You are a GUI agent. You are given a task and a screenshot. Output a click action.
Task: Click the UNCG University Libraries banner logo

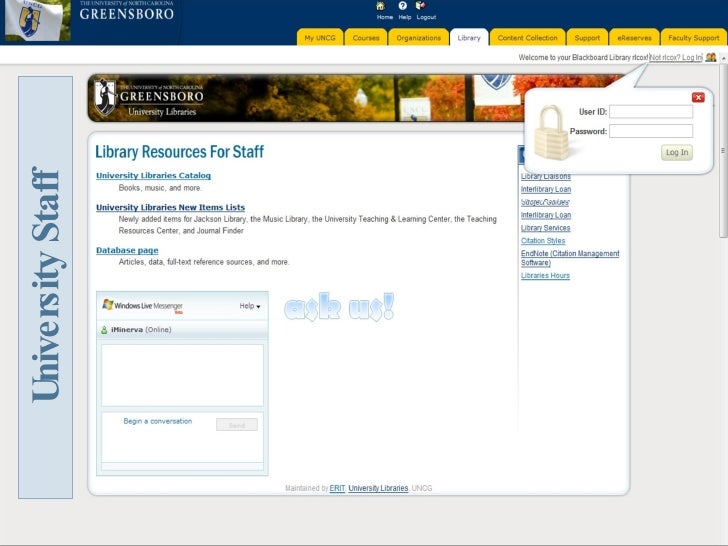tap(149, 98)
